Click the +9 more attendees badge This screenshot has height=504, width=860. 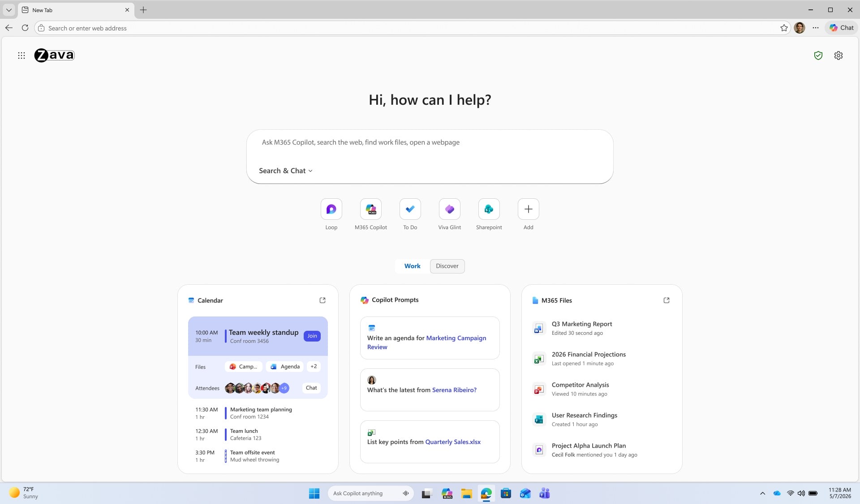click(x=284, y=388)
